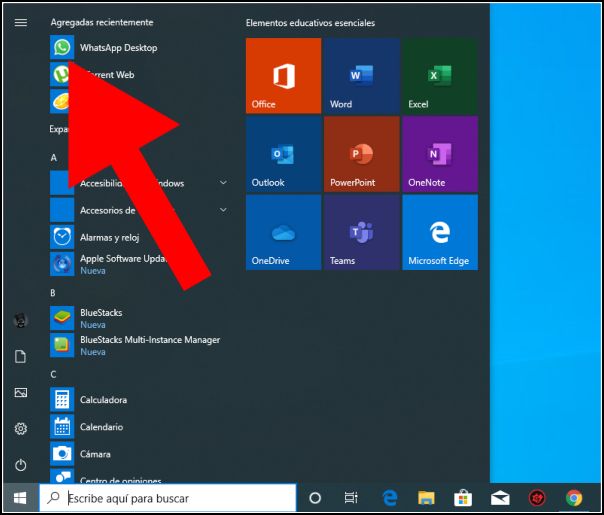
Task: Open Settings gear in Start sidebar
Action: [21, 428]
